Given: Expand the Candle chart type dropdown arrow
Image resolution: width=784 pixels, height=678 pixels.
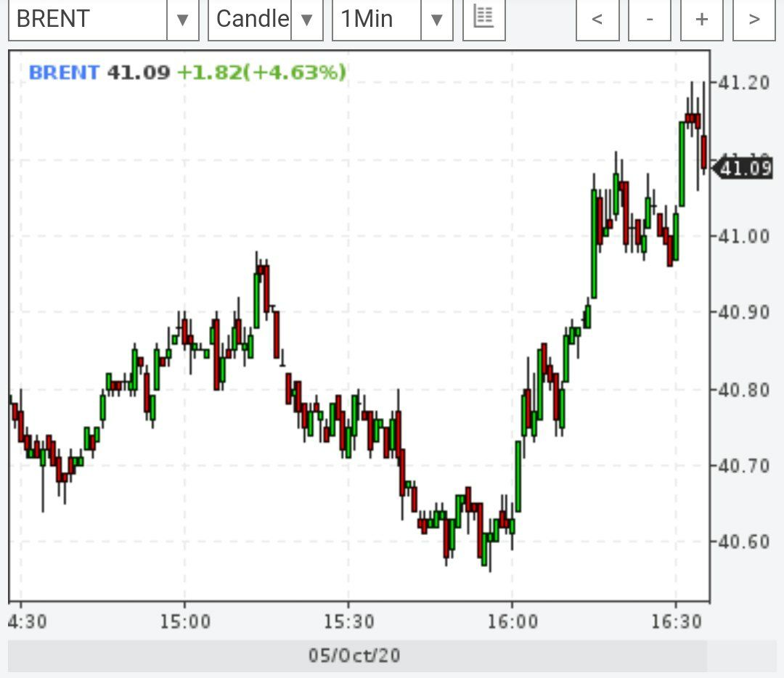Looking at the screenshot, I should click(306, 20).
